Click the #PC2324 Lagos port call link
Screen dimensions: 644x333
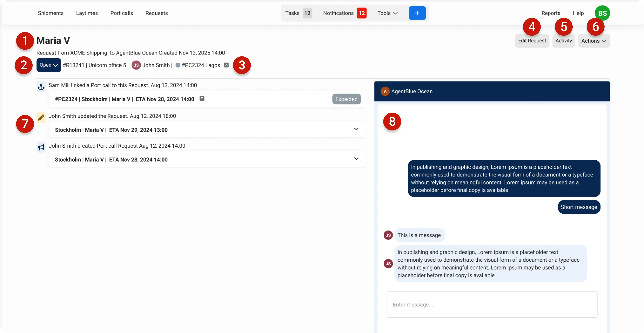[x=201, y=65]
